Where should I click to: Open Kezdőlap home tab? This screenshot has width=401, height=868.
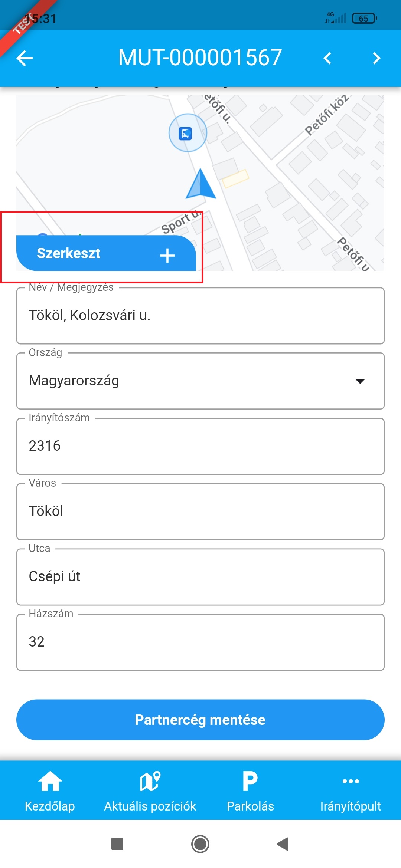50,790
